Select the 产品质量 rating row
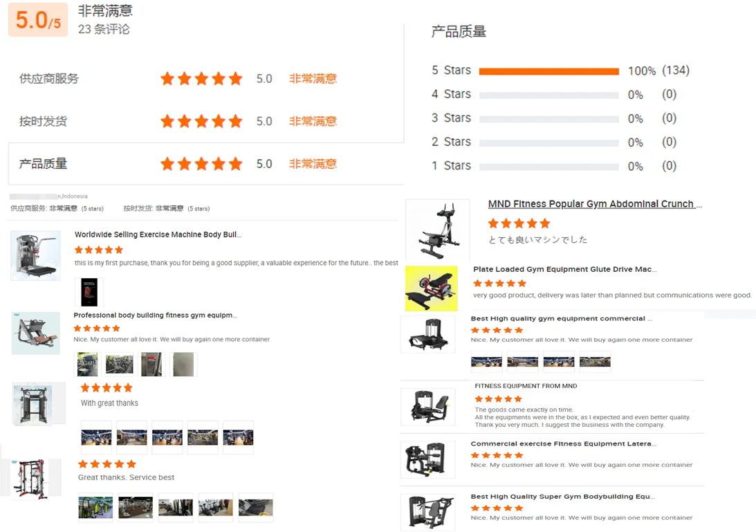Image resolution: width=756 pixels, height=532 pixels. (x=206, y=163)
